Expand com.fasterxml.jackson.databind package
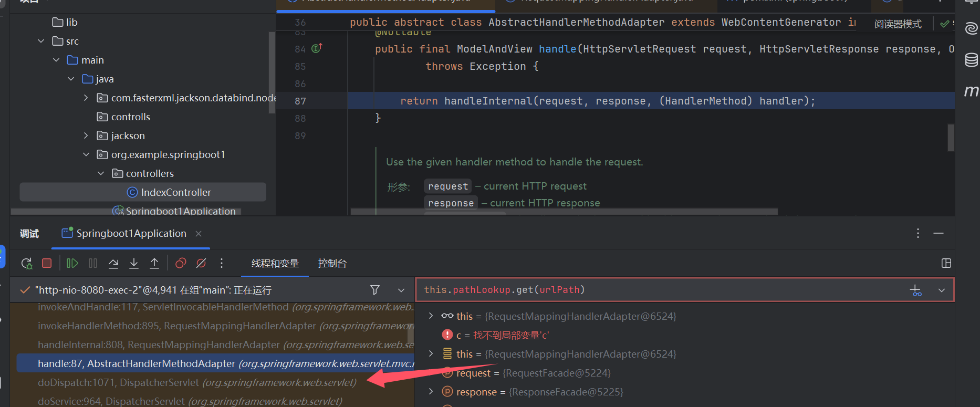Screen dimensions: 980x407 (86, 98)
